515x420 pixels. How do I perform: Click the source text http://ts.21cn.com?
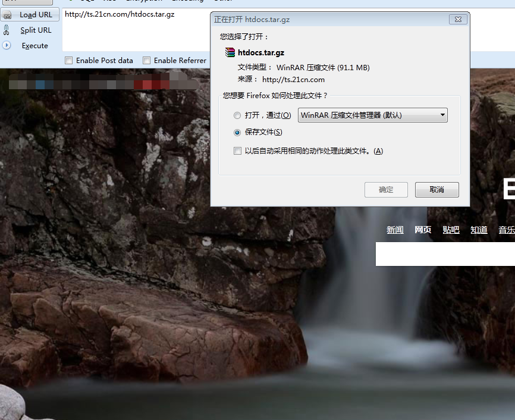tap(293, 80)
